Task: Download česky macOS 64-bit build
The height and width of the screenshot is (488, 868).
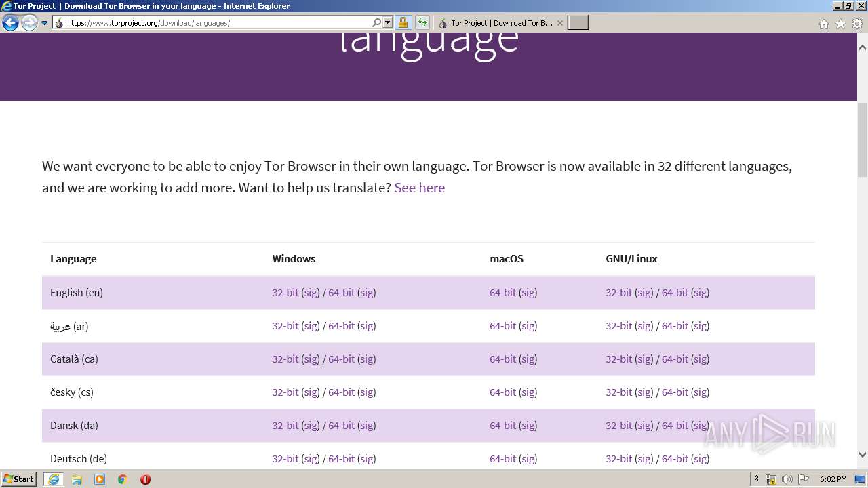Action: (x=502, y=392)
